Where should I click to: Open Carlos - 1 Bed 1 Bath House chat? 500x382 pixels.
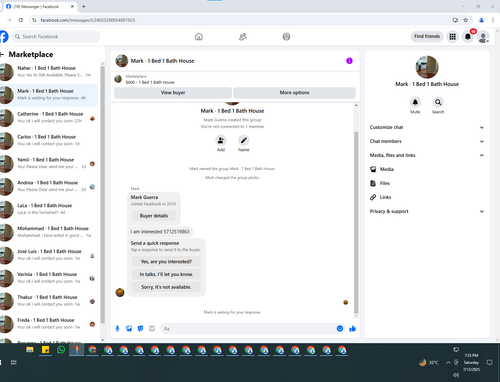(x=49, y=140)
